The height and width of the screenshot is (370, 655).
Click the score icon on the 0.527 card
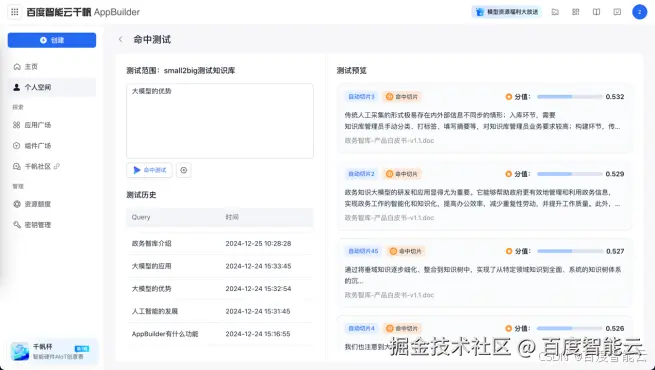click(508, 251)
